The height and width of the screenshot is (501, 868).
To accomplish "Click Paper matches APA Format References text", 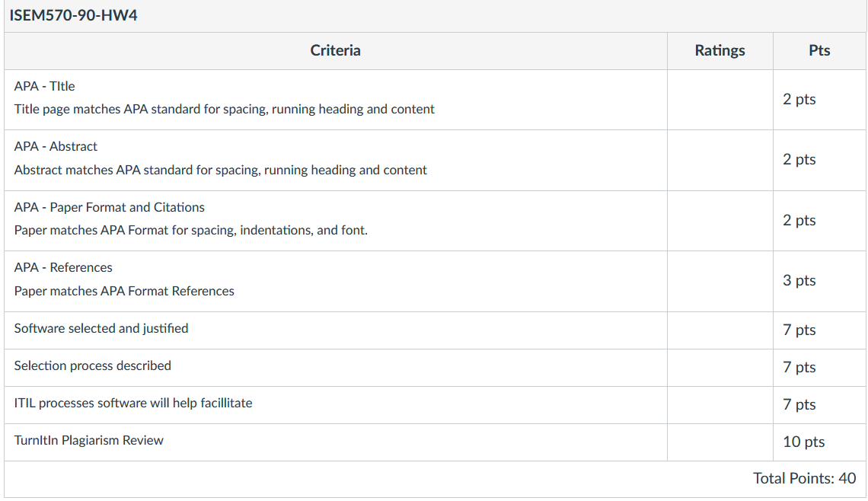I will click(x=124, y=291).
